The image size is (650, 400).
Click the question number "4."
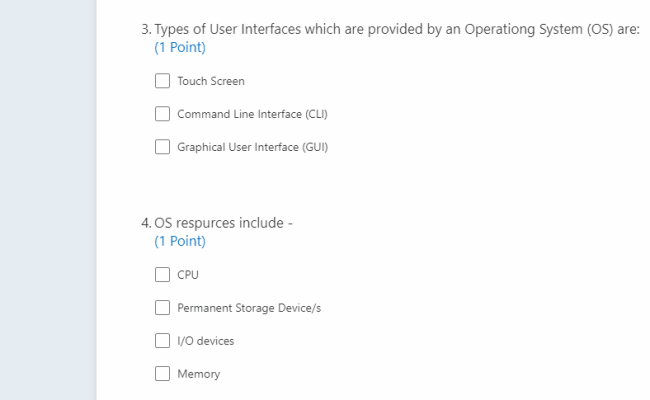[x=146, y=223]
